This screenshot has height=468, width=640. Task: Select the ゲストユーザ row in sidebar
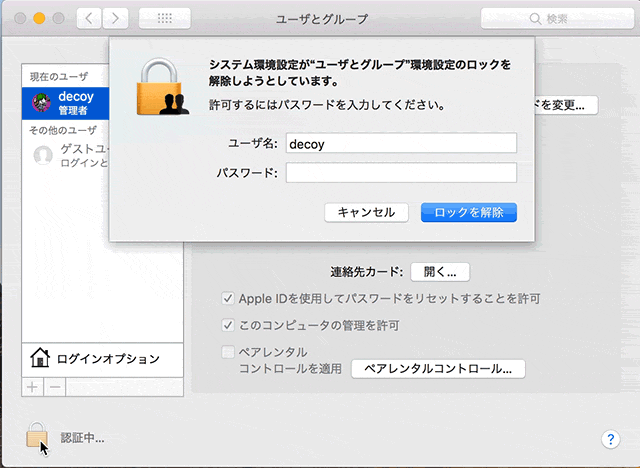(x=65, y=155)
